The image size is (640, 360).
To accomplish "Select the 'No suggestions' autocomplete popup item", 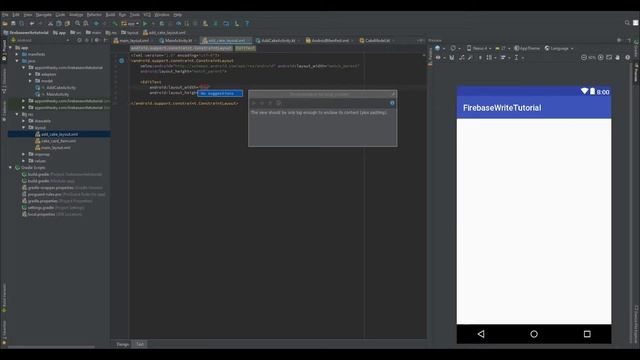I will coord(220,93).
